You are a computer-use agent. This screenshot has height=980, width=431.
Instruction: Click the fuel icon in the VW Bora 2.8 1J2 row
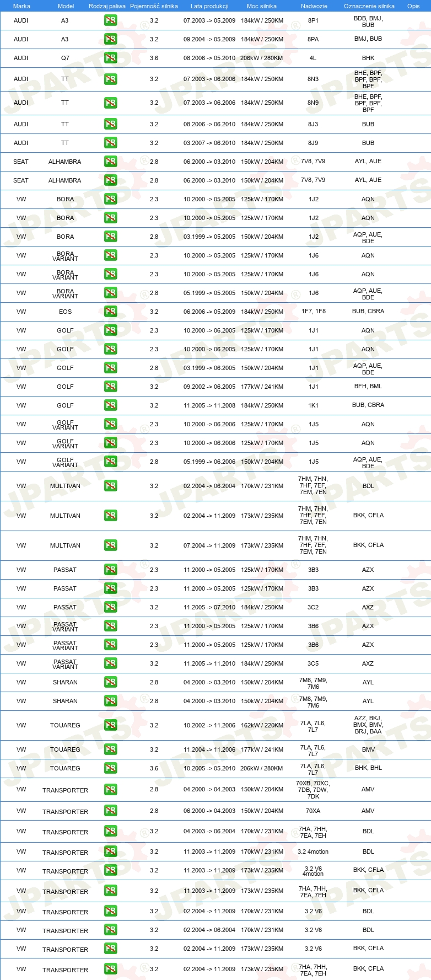(x=110, y=237)
